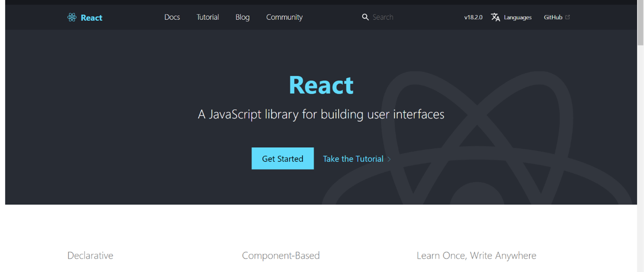
Task: Click the large React hero title
Action: 321,85
